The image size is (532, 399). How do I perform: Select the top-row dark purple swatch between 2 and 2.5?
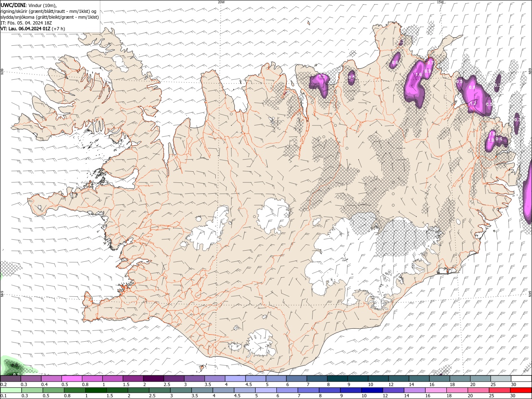tap(153, 379)
